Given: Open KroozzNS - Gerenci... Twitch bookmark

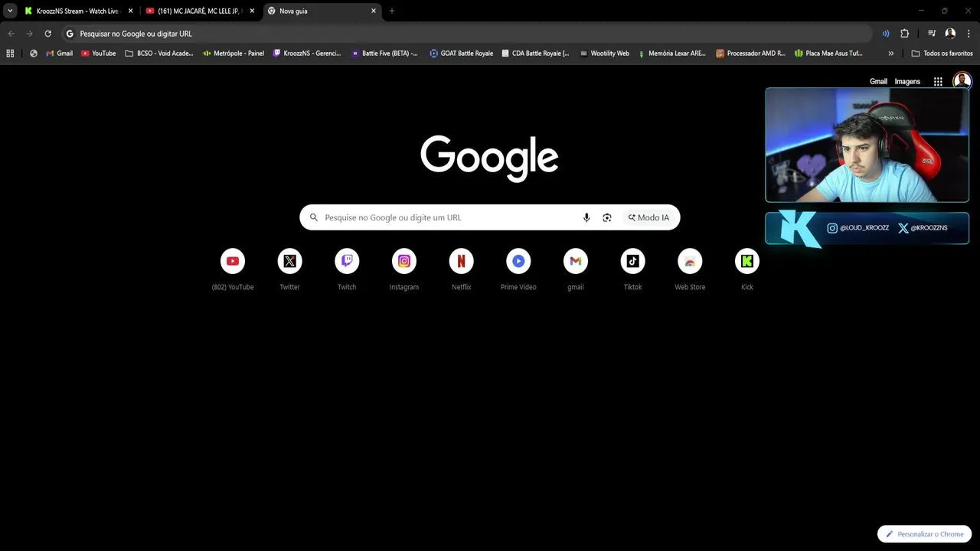Looking at the screenshot, I should click(307, 54).
